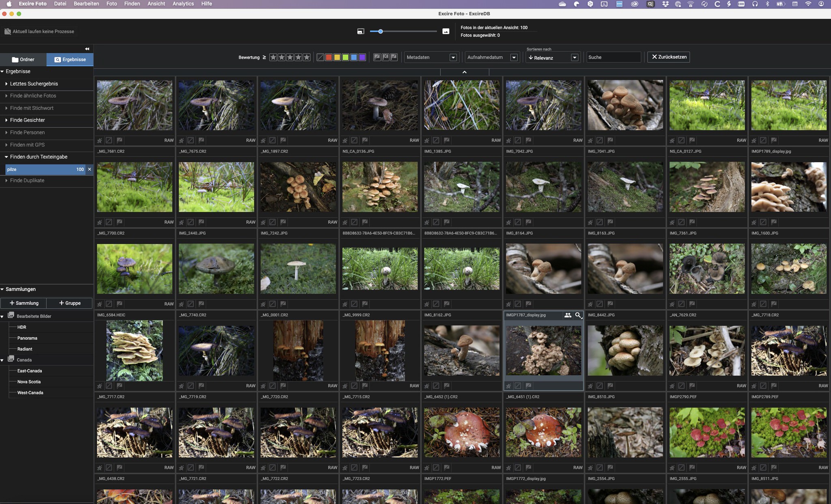Open the Apple menu
Screen dimensions: 831x504
tap(9, 4)
